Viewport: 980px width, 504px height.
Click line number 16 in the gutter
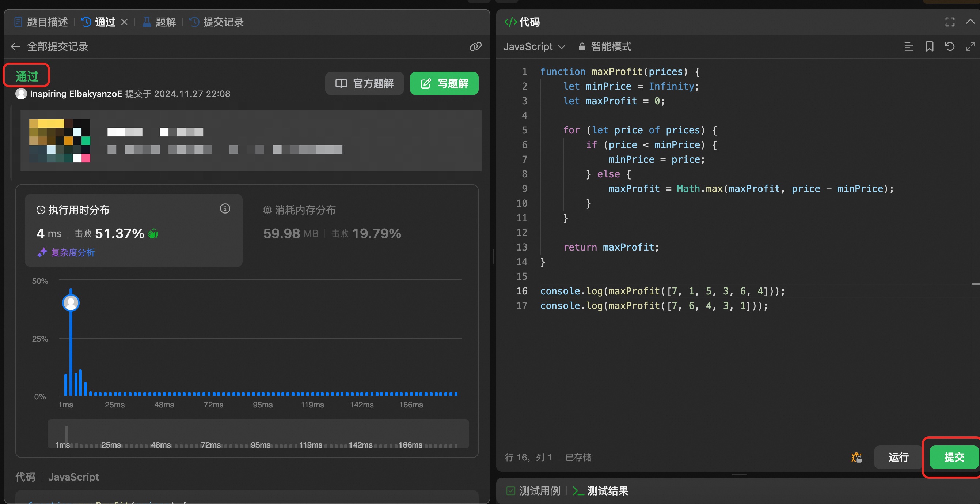point(522,291)
